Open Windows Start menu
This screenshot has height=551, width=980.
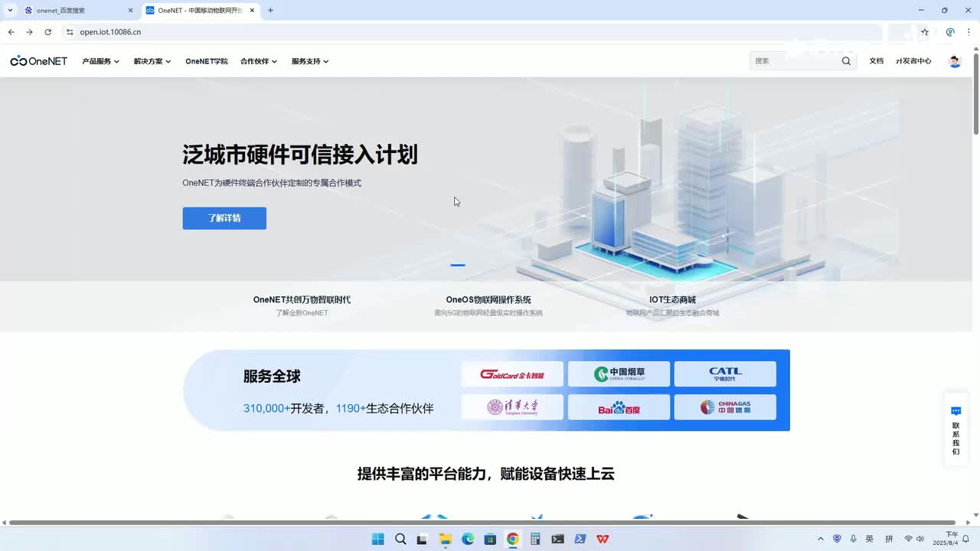[x=377, y=539]
